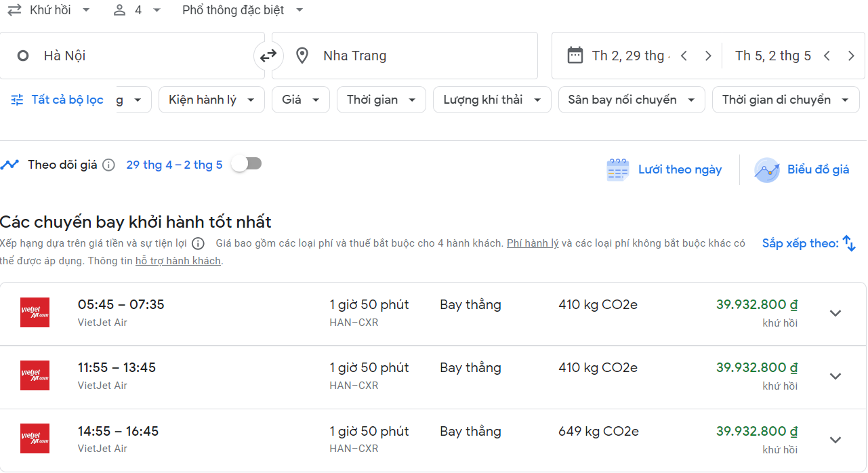This screenshot has height=473, width=868.
Task: Open the Kiện hành lý filter
Action: click(x=211, y=100)
